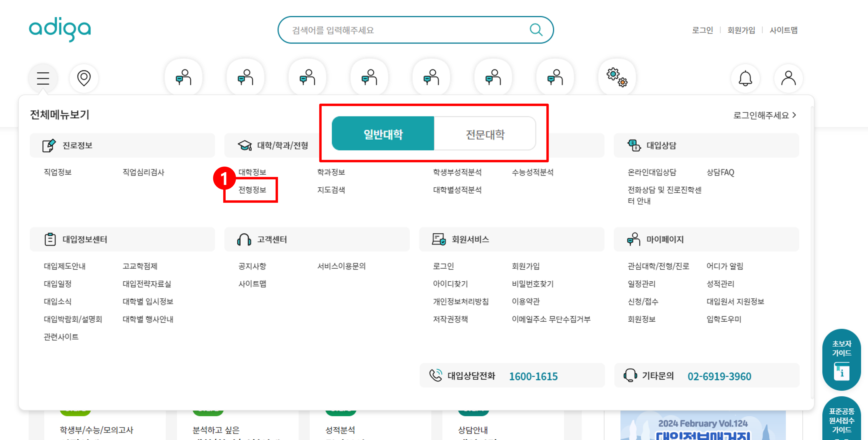Image resolution: width=868 pixels, height=440 pixels.
Task: Click the phone icon by 대입상담전화
Action: coord(436,375)
